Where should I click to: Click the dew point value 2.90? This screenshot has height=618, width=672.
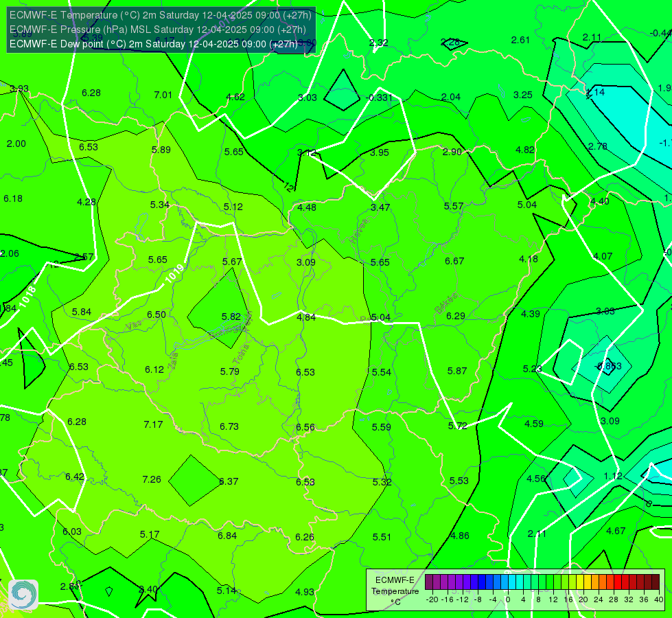(x=452, y=152)
